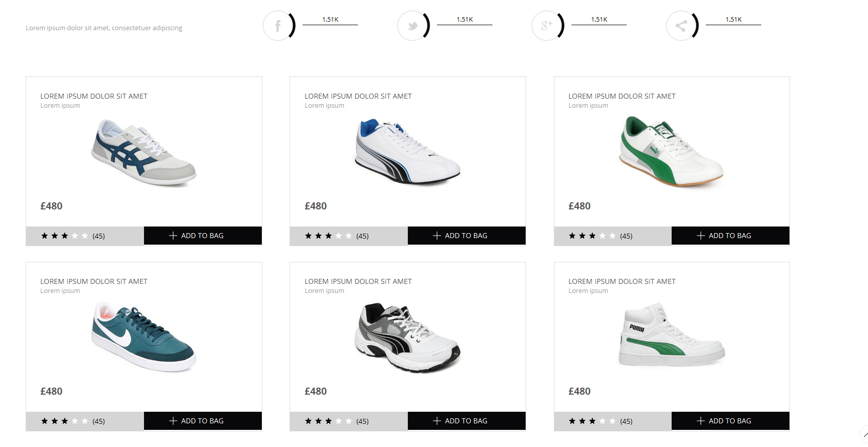Click the star rating of first product
This screenshot has height=447, width=868.
tap(64, 236)
